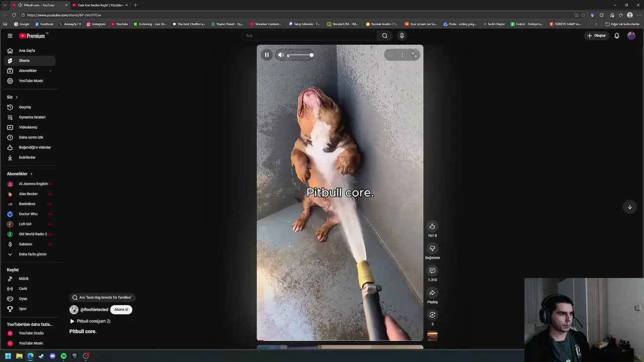The image size is (644, 362).
Task: Click the search magnifier button
Action: point(385,36)
